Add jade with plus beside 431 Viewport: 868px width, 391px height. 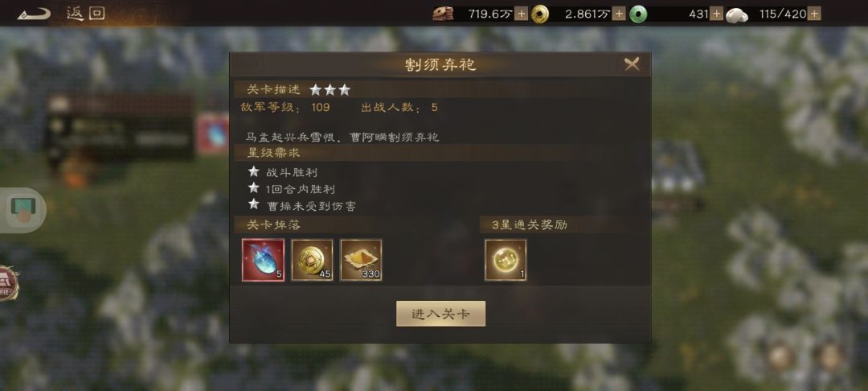716,14
